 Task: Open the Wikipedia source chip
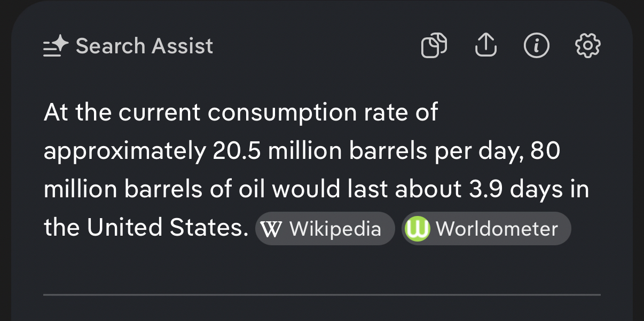click(x=325, y=229)
